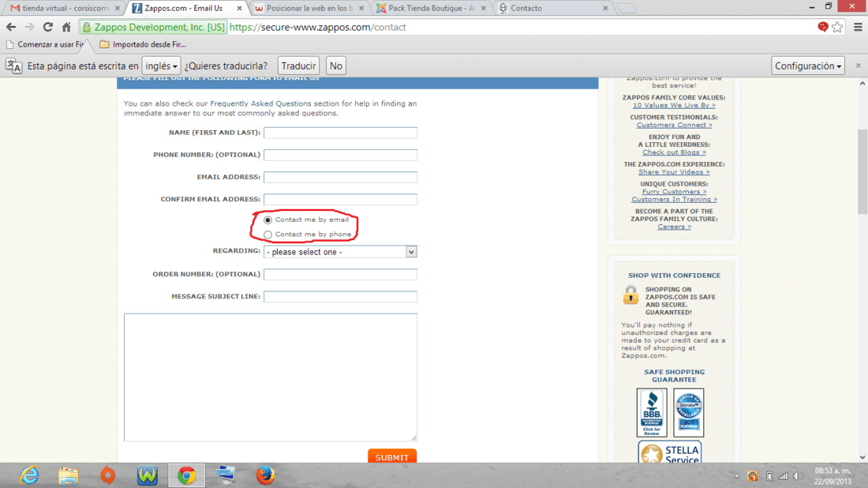Click the page vertical scrollbar thumb
The width and height of the screenshot is (868, 488).
click(862, 171)
